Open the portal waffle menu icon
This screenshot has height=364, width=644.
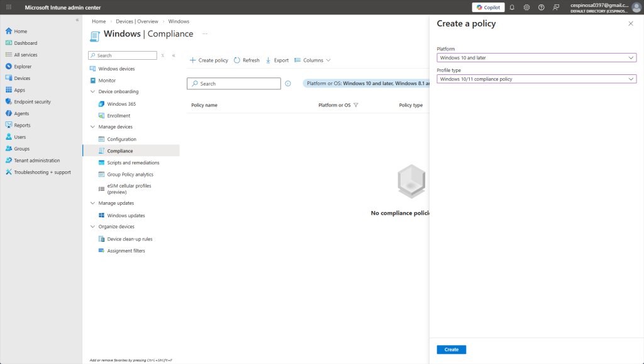click(9, 8)
